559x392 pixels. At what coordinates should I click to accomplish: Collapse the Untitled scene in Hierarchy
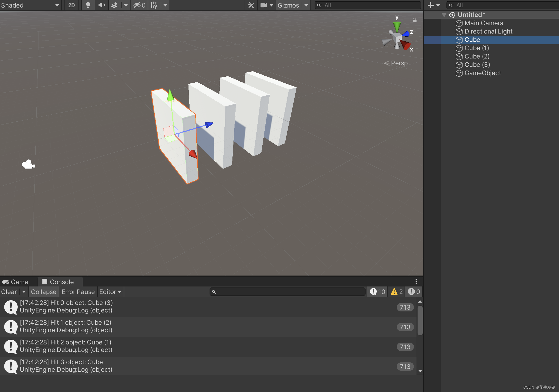(444, 15)
